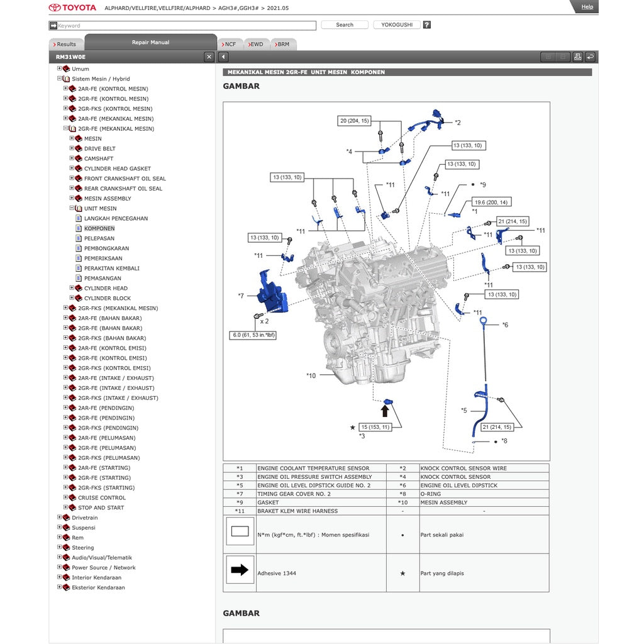The image size is (644, 644).
Task: Switch to the EWD tab
Action: [x=257, y=45]
